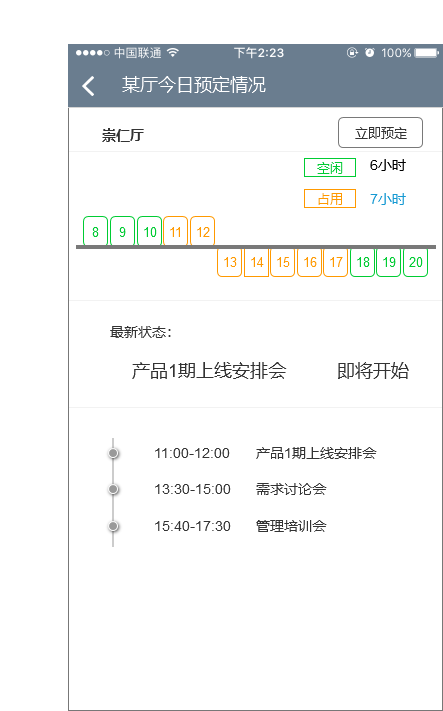
Task: Tap the orange 占用 legend label
Action: click(x=330, y=199)
